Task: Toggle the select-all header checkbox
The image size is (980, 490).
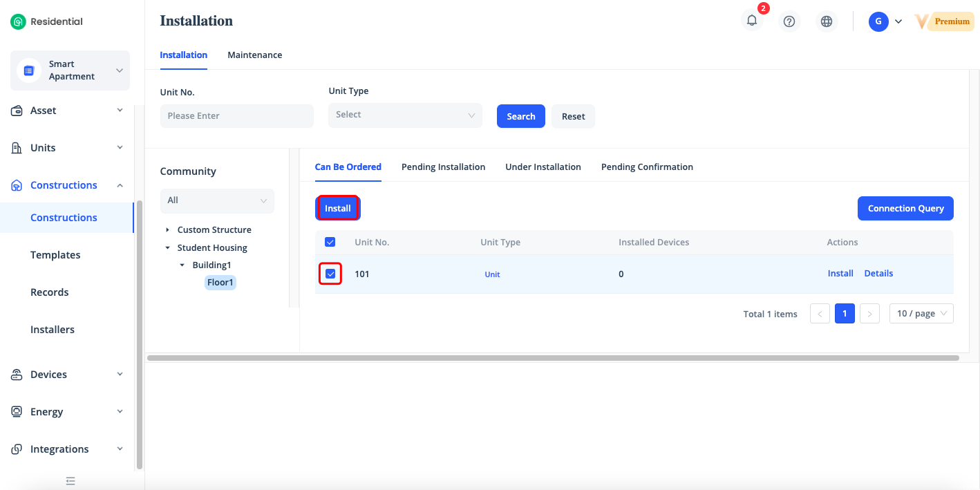Action: click(x=330, y=242)
